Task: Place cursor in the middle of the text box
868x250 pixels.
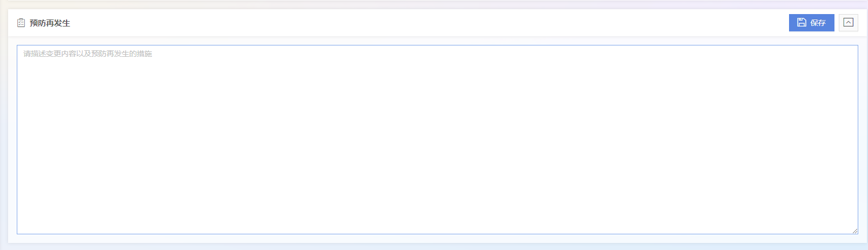Action: (438, 140)
